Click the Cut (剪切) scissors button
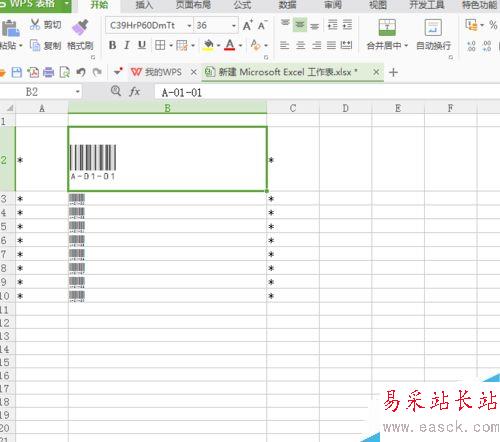500x442 pixels. coord(45,25)
